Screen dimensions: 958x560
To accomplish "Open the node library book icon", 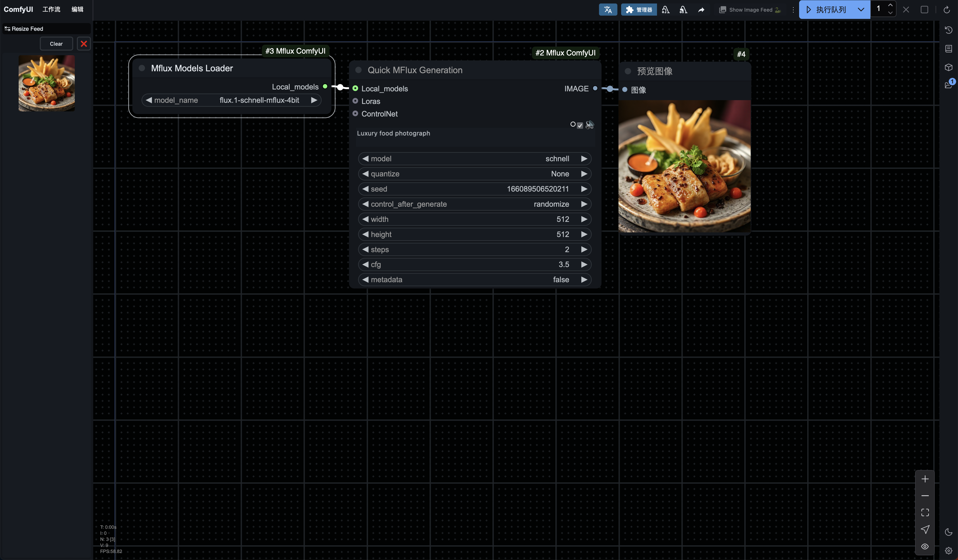I will point(948,49).
